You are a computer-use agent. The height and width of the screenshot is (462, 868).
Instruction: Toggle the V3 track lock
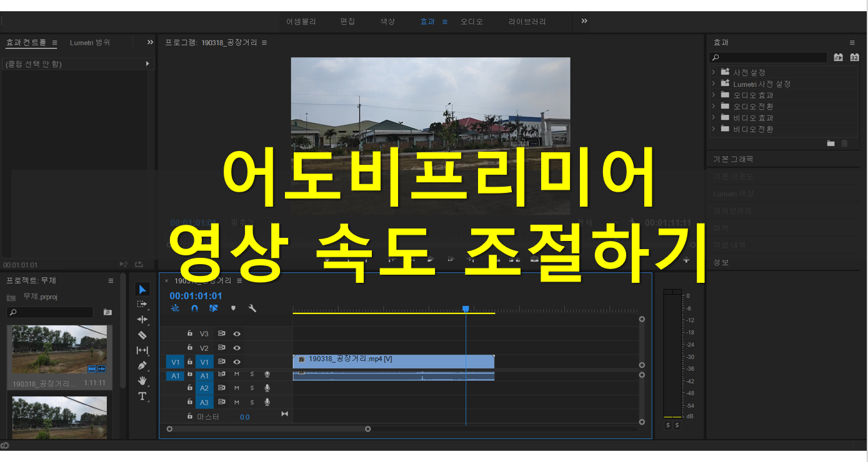pyautogui.click(x=190, y=333)
